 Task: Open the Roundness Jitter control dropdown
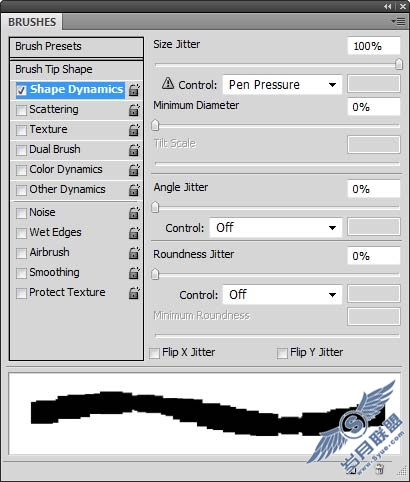click(282, 295)
